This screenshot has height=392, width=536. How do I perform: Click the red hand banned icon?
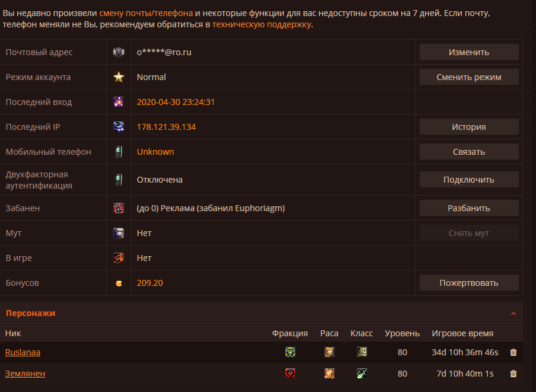[119, 208]
